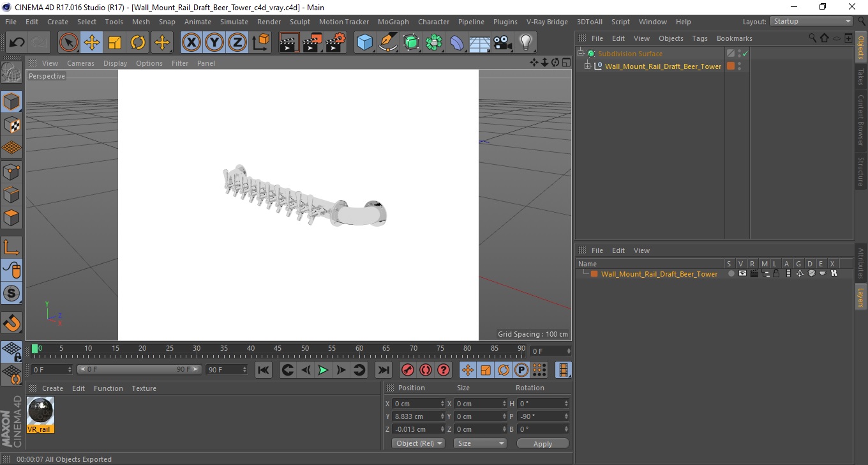
Task: Select the Points mode icon
Action: tap(11, 171)
